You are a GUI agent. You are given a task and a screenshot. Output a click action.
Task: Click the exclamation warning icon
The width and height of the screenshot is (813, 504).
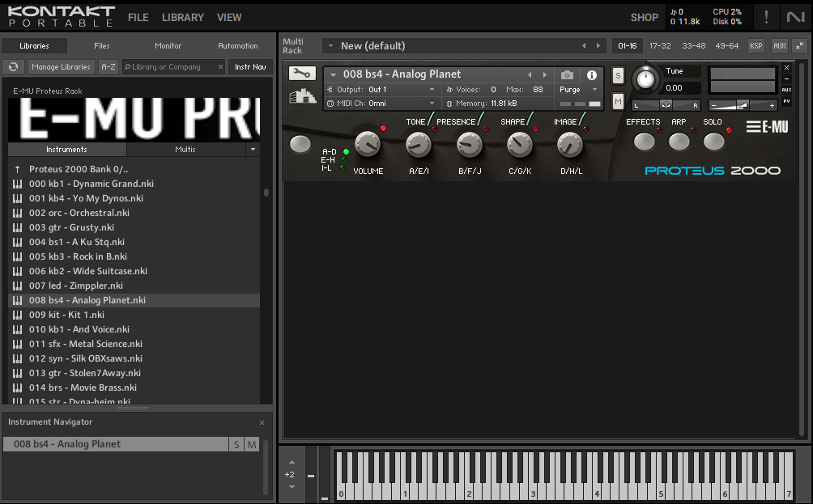[766, 17]
